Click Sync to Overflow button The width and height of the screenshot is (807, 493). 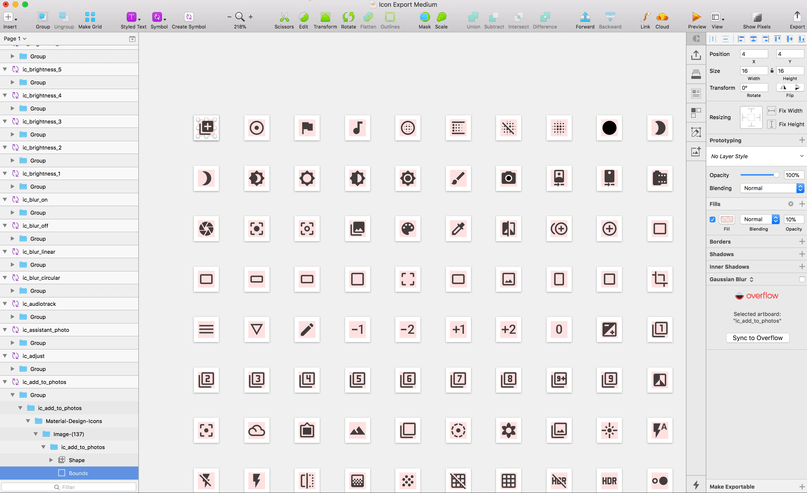coord(758,338)
